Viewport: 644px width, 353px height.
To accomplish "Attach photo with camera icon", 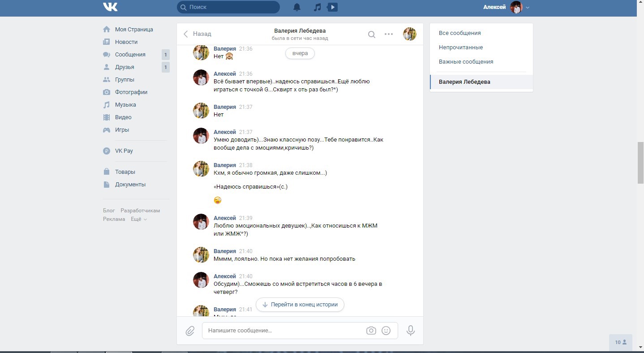I will (371, 331).
